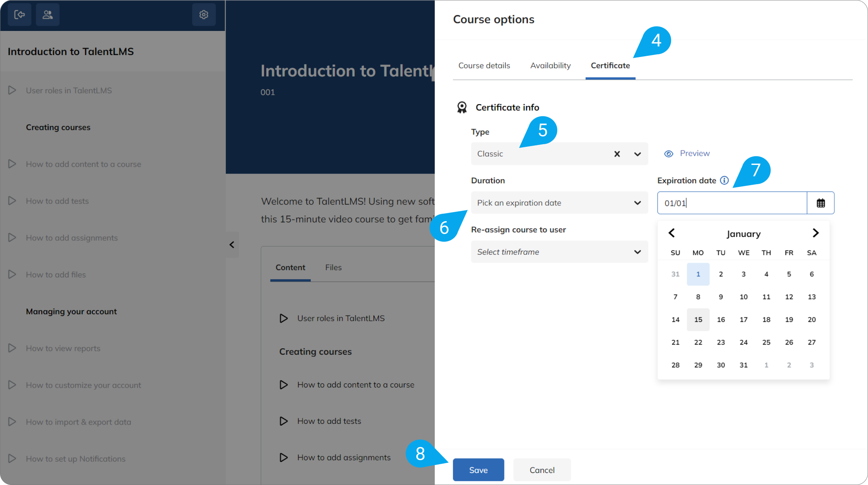This screenshot has width=868, height=485.
Task: Open the calendar picker icon
Action: tap(820, 203)
